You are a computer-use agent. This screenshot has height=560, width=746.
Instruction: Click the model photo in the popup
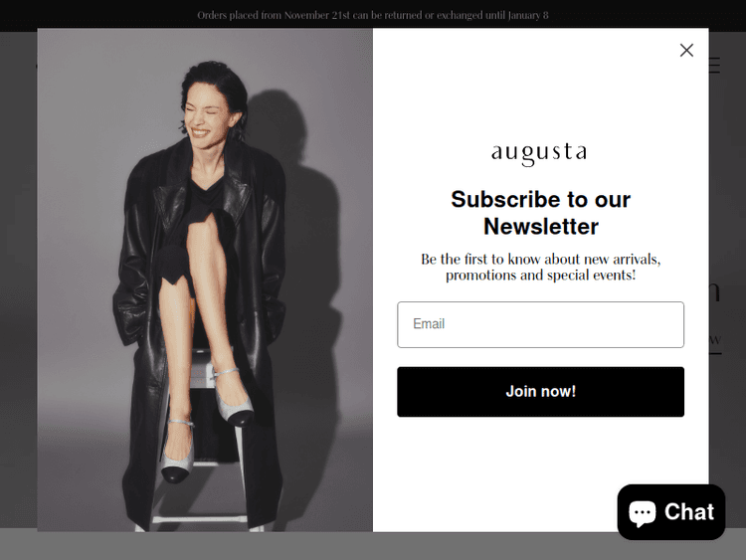(x=205, y=280)
